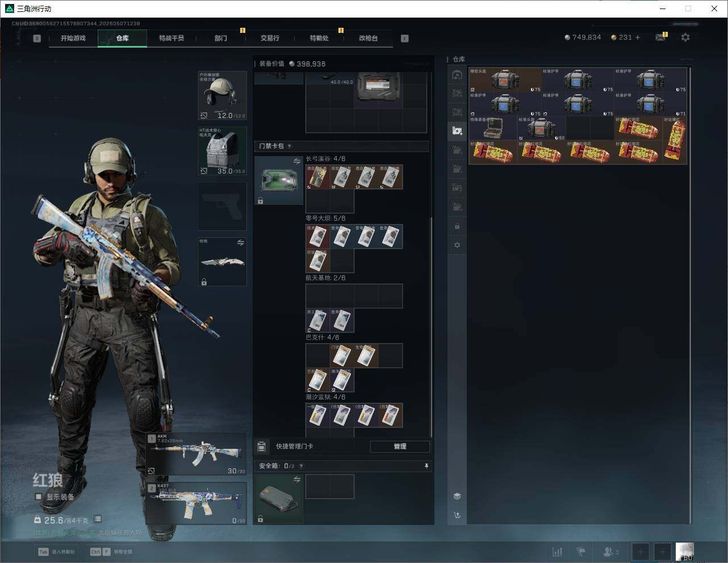Select the first 潮汐监狱 keycard

[317, 415]
